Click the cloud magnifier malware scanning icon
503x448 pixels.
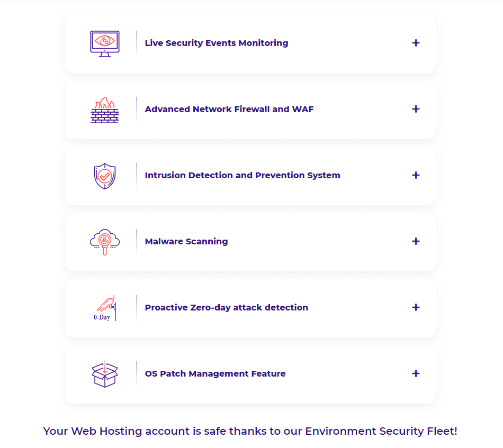[x=105, y=242]
